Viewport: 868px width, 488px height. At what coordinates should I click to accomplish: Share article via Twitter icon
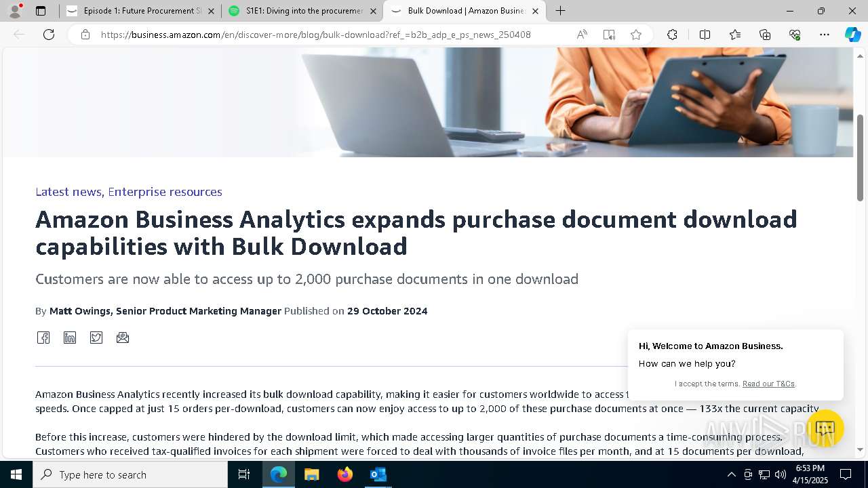coord(96,338)
